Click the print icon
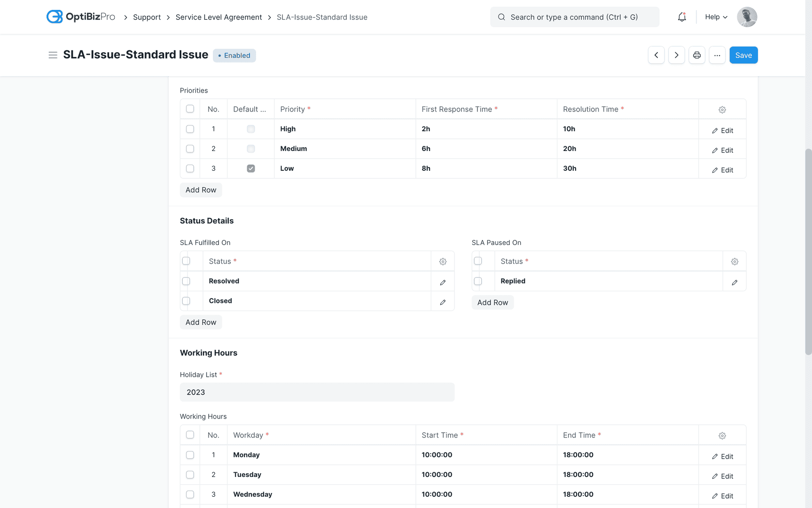 pos(697,55)
